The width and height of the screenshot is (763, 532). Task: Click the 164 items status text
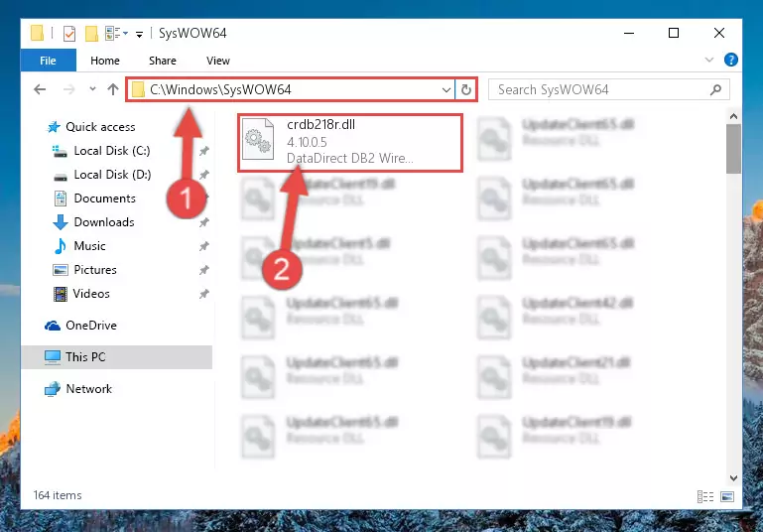pyautogui.click(x=58, y=495)
